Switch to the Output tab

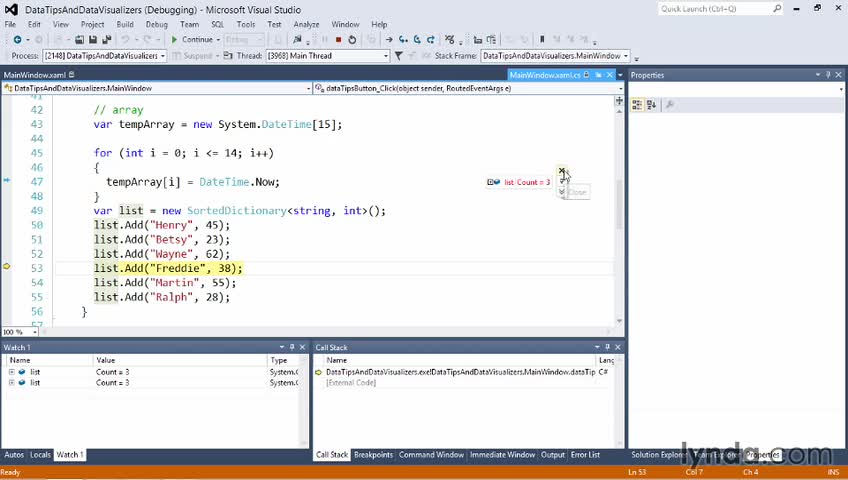coord(553,455)
